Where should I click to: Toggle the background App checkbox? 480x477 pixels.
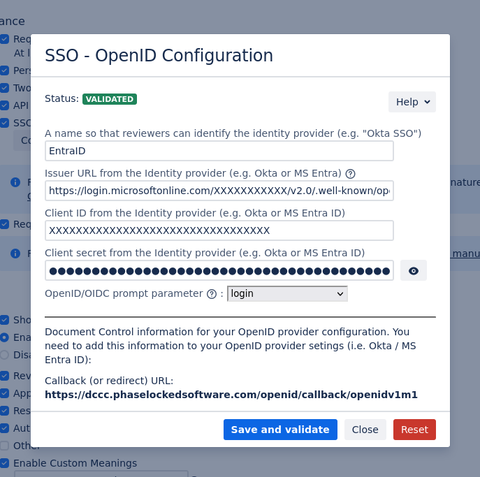point(4,393)
